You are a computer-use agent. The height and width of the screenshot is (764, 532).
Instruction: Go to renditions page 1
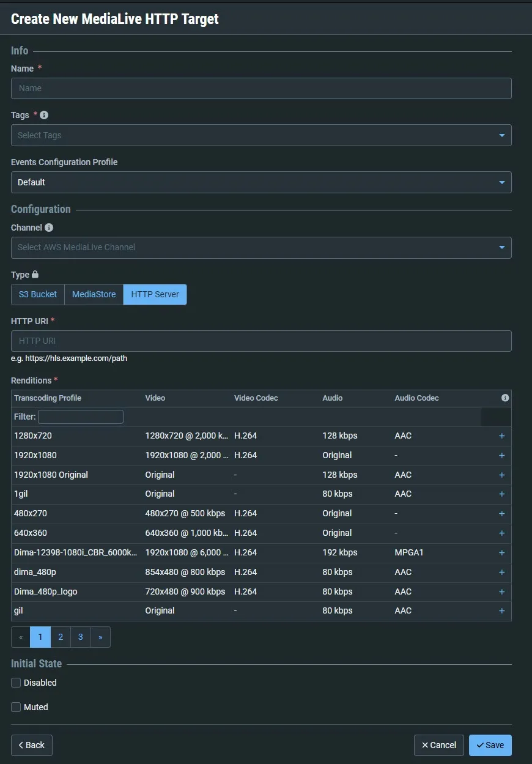40,637
